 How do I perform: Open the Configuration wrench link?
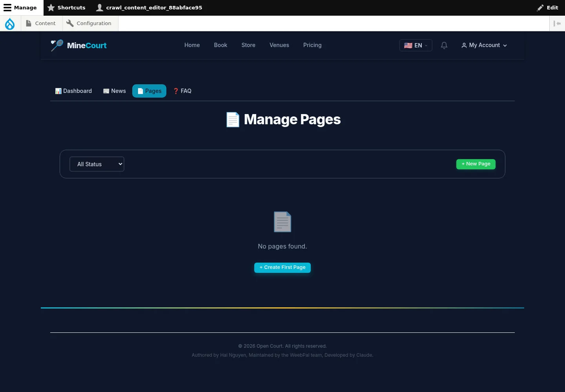(x=89, y=24)
